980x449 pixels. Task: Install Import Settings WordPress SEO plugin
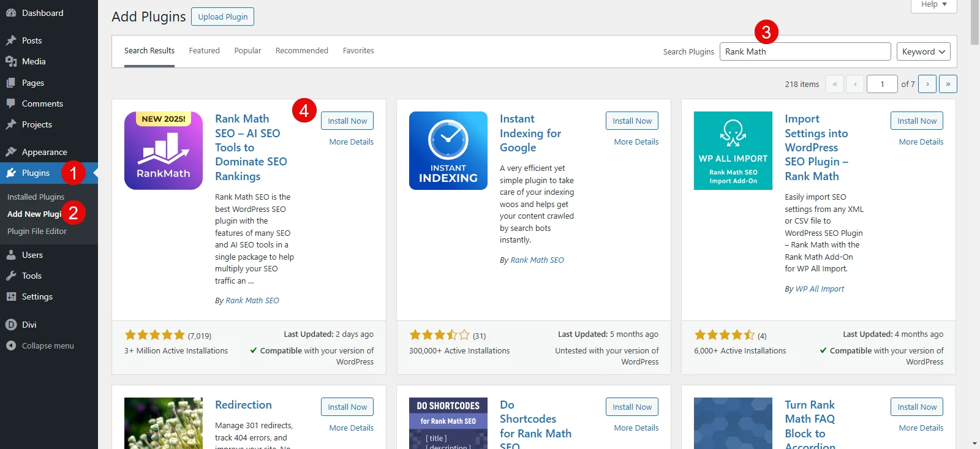click(917, 121)
